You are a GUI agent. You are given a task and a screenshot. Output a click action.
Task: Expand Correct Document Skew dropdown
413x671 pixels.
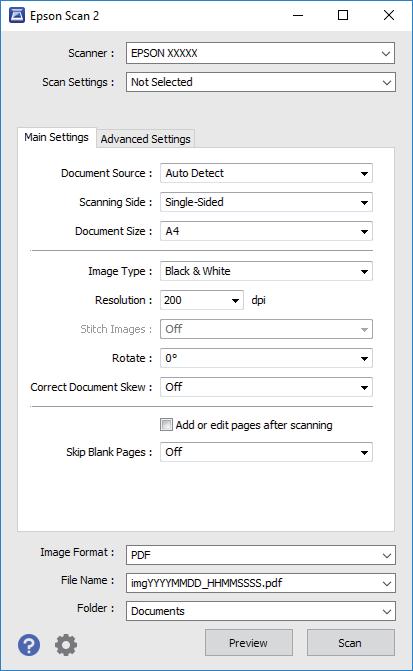[266, 387]
